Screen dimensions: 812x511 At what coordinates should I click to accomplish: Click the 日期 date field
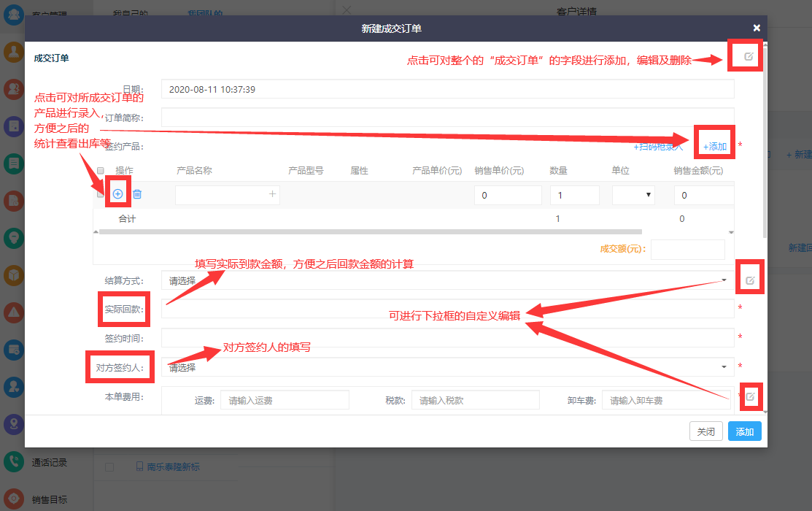(x=447, y=89)
